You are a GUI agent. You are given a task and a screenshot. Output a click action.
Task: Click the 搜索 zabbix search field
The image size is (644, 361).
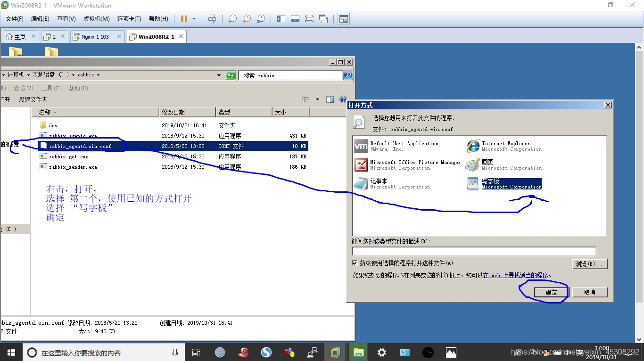pyautogui.click(x=290, y=75)
